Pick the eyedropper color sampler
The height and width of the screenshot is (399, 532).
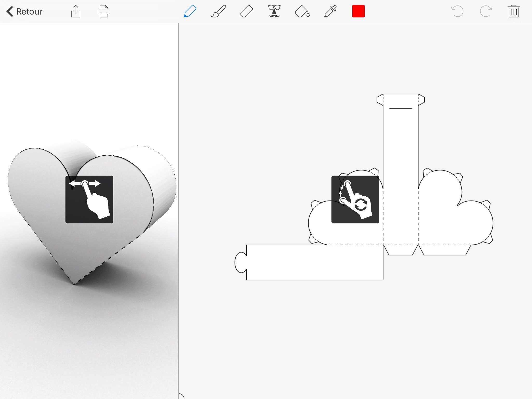(x=330, y=11)
